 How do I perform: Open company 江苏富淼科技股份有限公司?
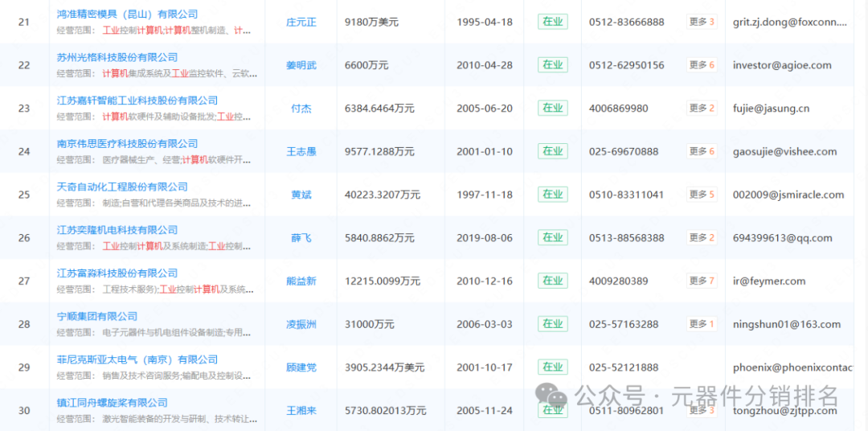117,273
